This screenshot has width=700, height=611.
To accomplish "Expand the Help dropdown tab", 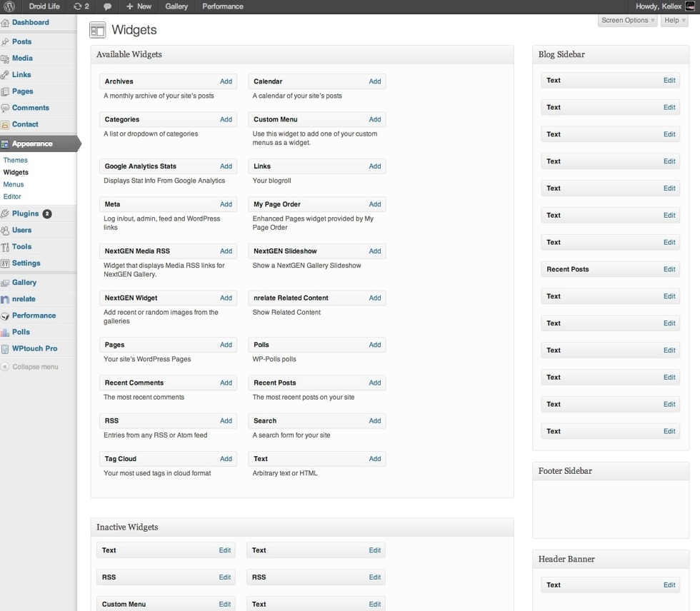I will point(674,21).
